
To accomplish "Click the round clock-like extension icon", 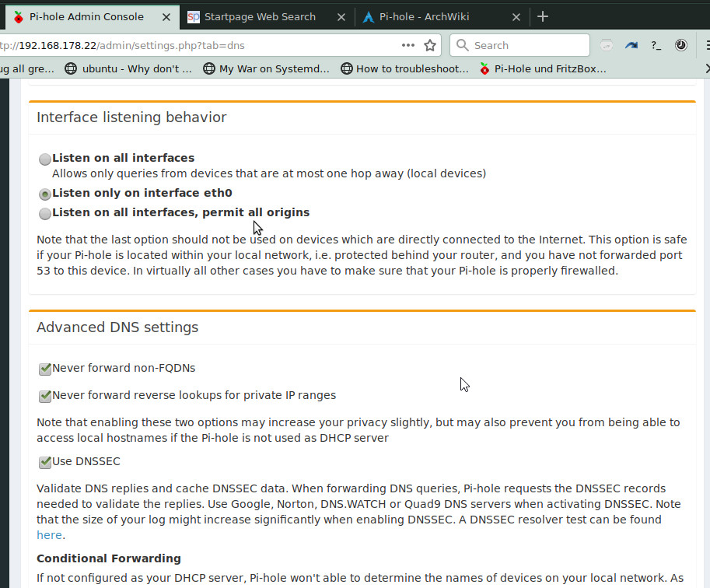I will point(680,45).
